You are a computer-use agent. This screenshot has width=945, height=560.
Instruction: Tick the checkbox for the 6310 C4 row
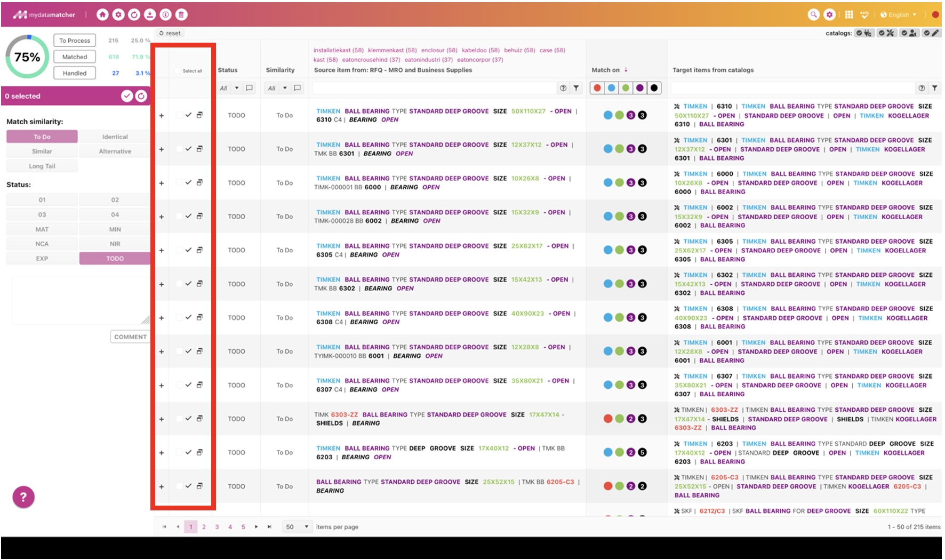pos(179,115)
